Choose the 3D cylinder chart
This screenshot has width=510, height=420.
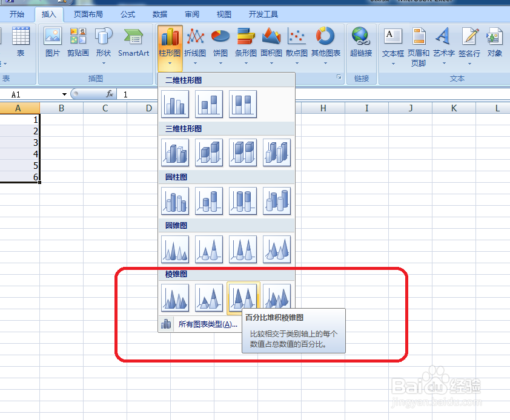tap(276, 201)
